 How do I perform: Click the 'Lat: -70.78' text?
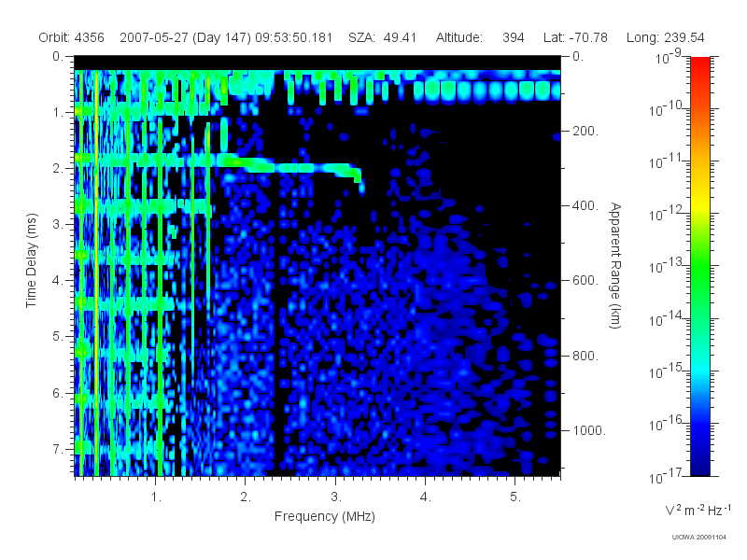click(x=575, y=37)
